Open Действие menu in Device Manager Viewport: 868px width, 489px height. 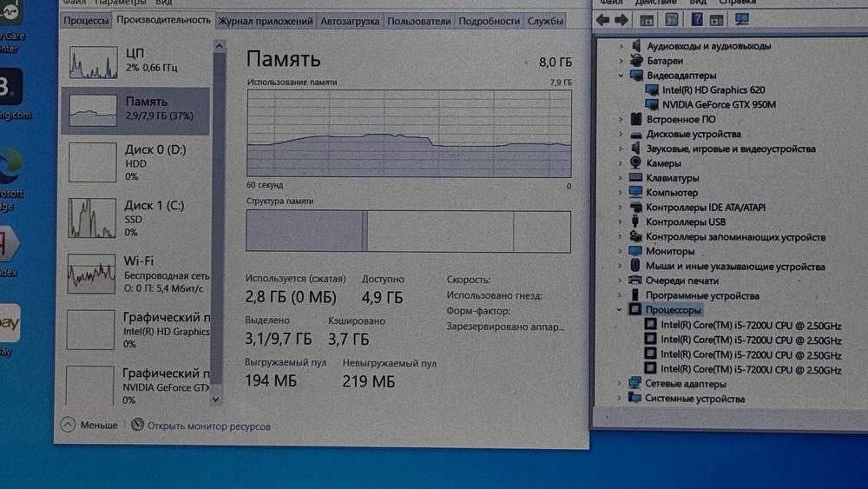point(656,3)
